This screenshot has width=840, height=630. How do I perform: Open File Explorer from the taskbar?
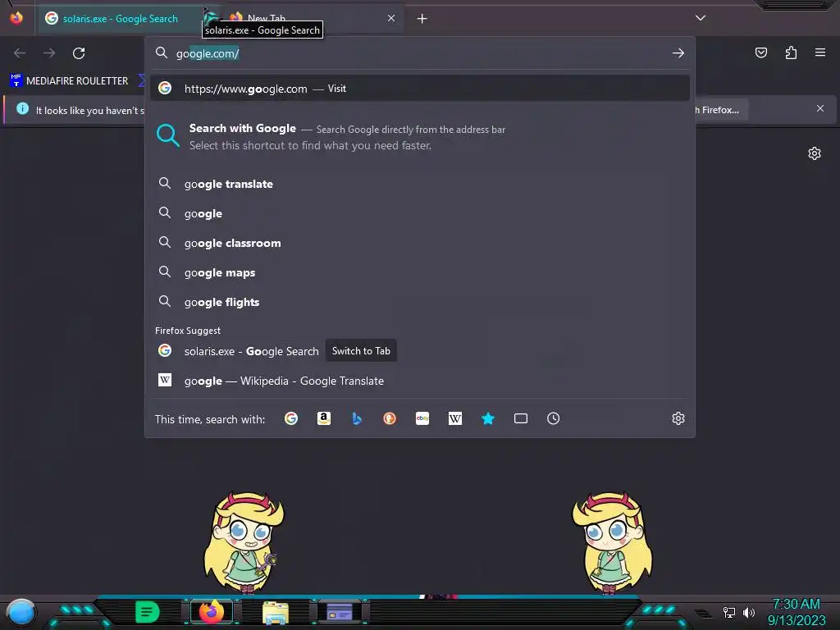[x=276, y=612]
